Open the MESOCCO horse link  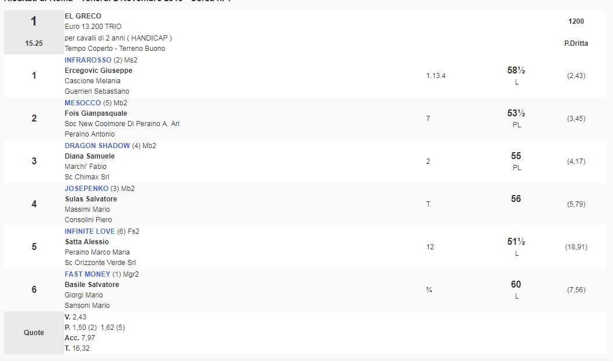pyautogui.click(x=83, y=103)
